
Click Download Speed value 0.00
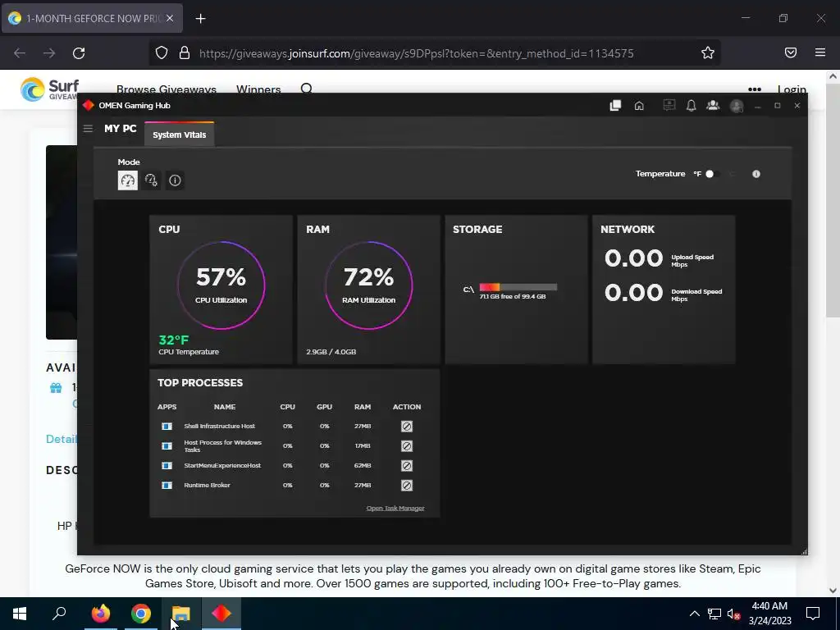click(x=634, y=293)
